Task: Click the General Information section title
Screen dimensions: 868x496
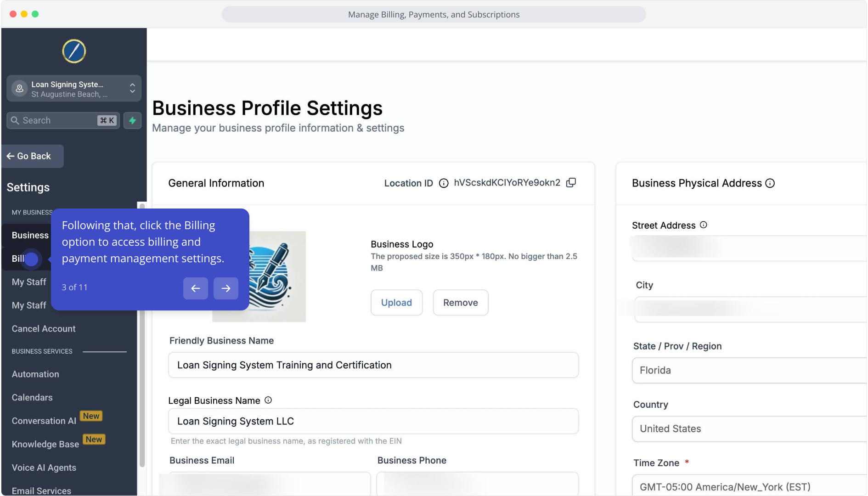Action: tap(216, 183)
